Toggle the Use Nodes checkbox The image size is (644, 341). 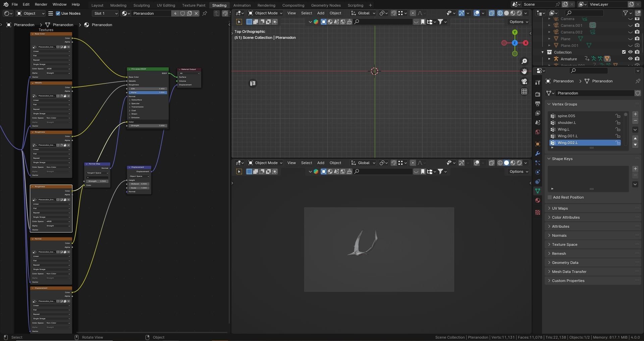(x=58, y=13)
